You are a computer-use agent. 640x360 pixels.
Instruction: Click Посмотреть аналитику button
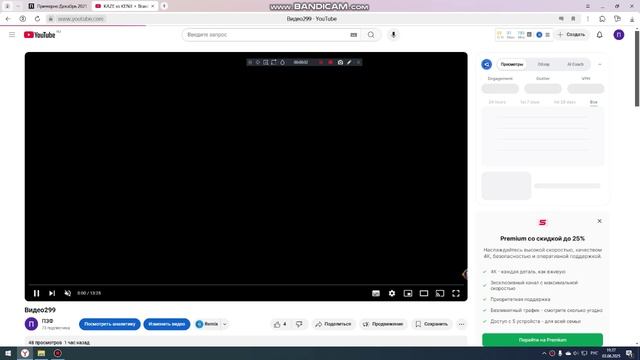pyautogui.click(x=109, y=324)
